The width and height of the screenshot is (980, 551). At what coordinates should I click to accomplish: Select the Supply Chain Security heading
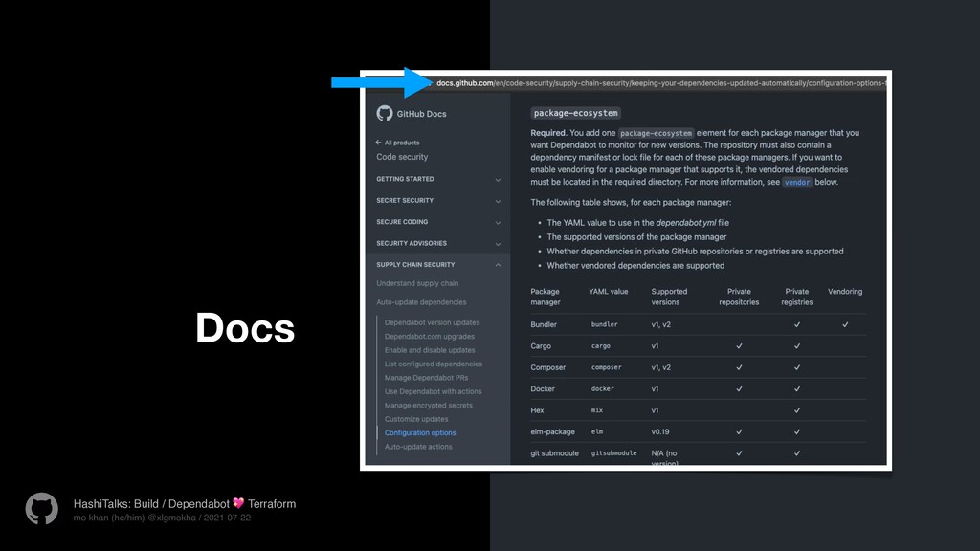pos(415,265)
